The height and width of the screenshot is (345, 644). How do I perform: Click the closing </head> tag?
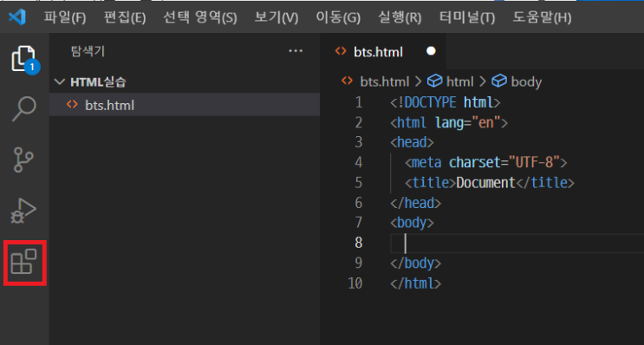tap(416, 203)
